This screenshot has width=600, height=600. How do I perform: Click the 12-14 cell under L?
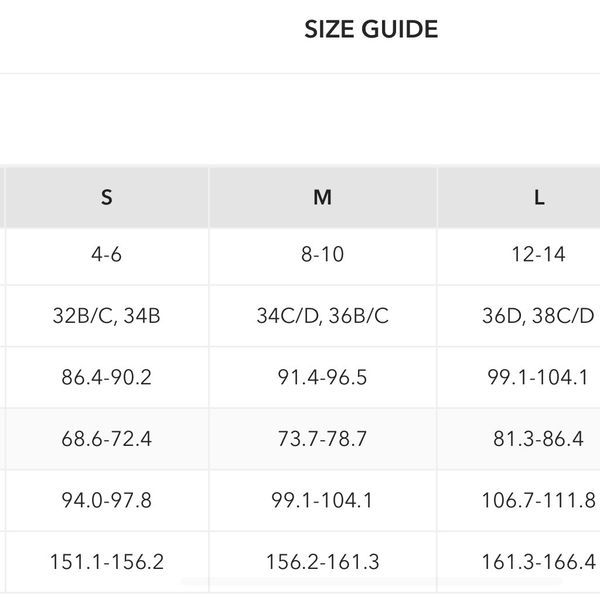pos(539,255)
